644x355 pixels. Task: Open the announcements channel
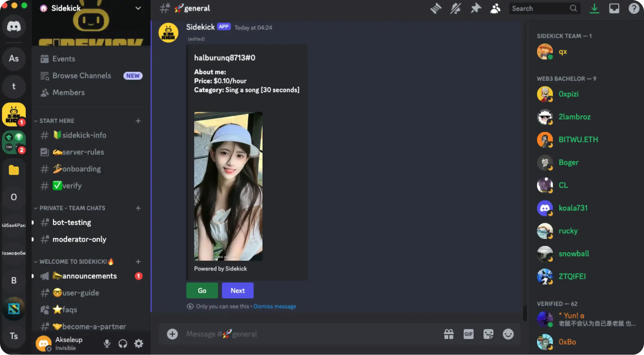(x=89, y=276)
